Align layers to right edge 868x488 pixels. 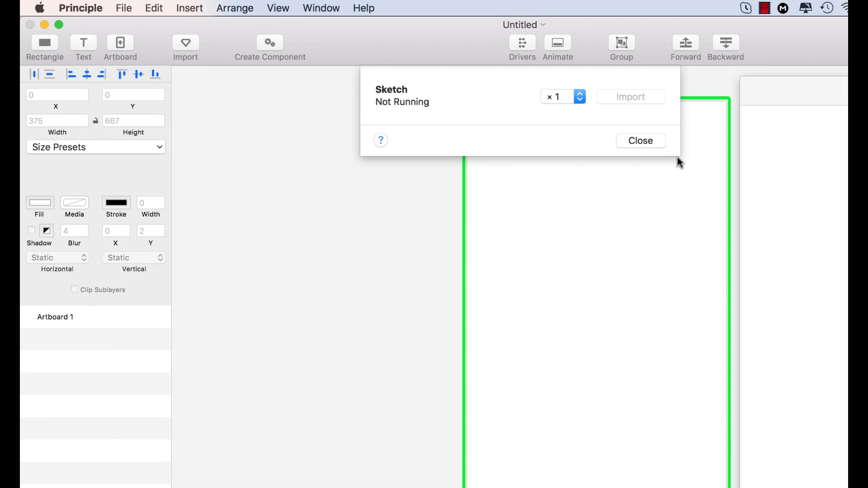102,74
